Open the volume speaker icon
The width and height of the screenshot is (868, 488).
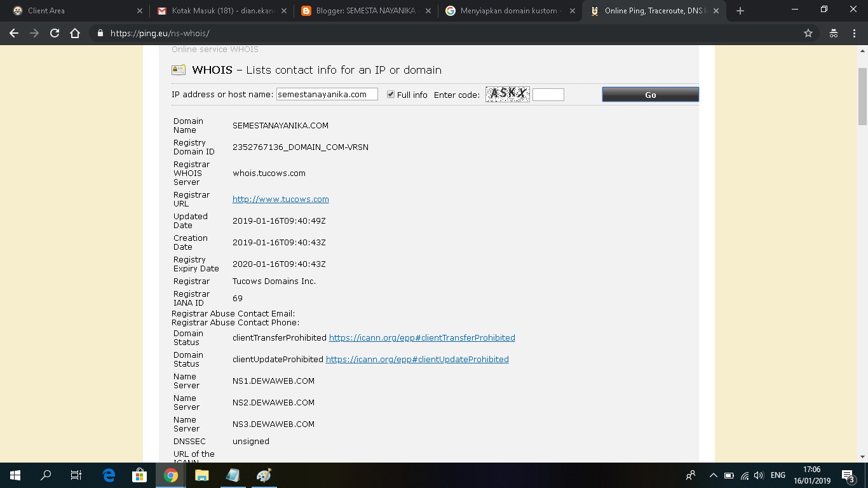point(759,475)
